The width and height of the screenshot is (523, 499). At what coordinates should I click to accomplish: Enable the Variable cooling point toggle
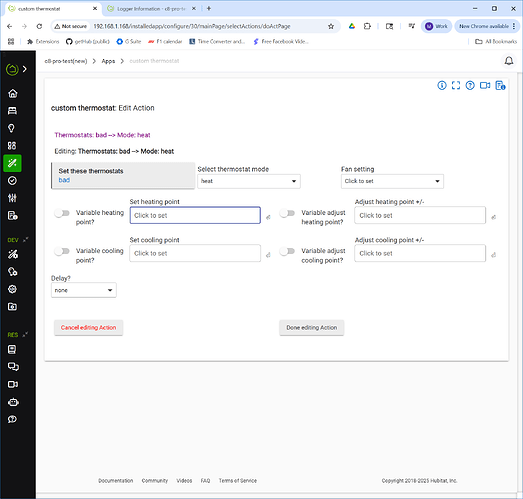point(62,251)
